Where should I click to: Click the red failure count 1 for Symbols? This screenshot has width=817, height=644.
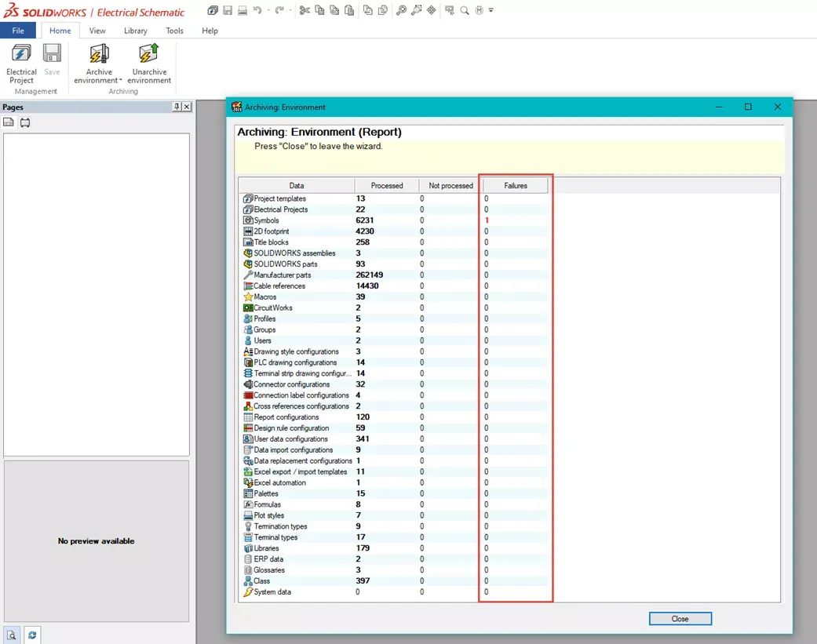[x=487, y=220]
